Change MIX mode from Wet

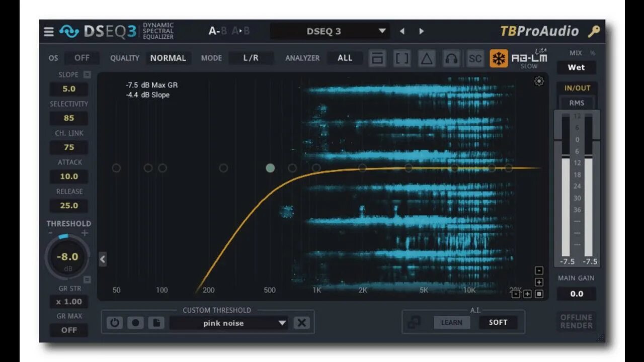(x=577, y=67)
